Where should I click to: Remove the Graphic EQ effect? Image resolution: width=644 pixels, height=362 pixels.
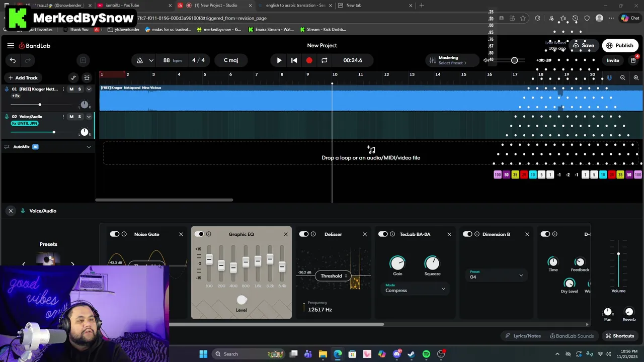[x=286, y=234]
